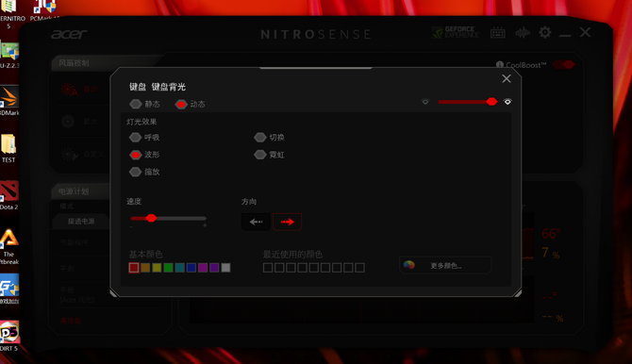
Task: Select the custom fan mode icon
Action: tap(69, 154)
